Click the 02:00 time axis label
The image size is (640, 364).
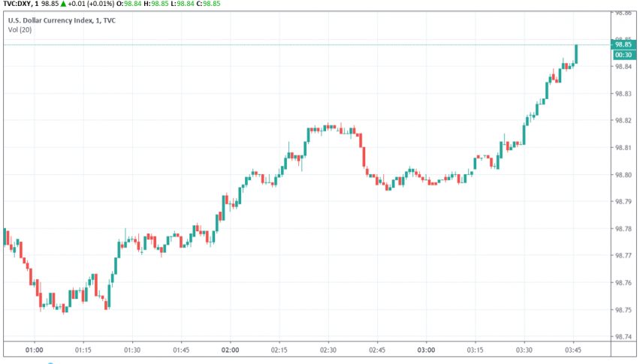[230, 350]
